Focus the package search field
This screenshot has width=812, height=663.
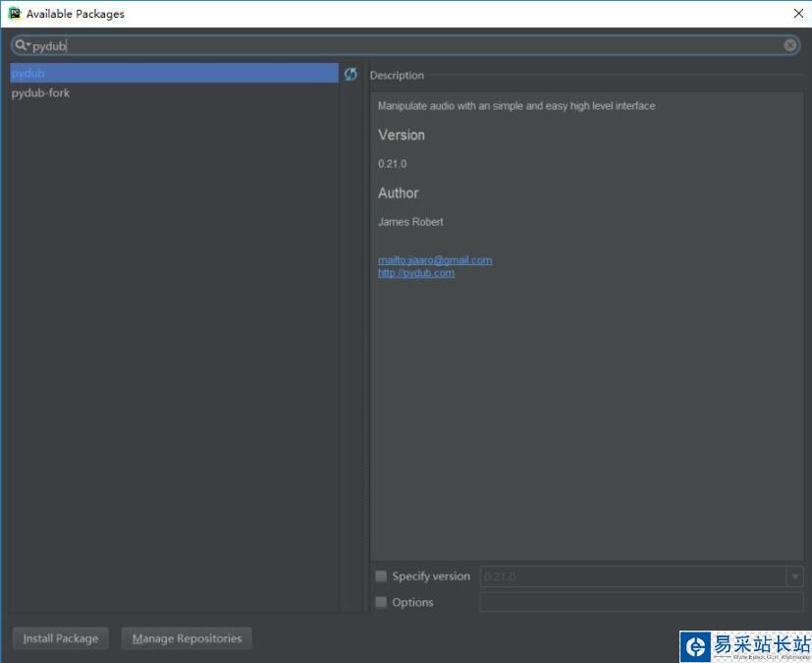pos(406,45)
